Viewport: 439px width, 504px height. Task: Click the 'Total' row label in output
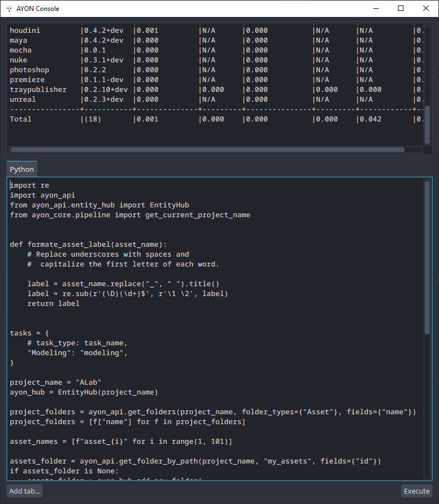coord(21,119)
